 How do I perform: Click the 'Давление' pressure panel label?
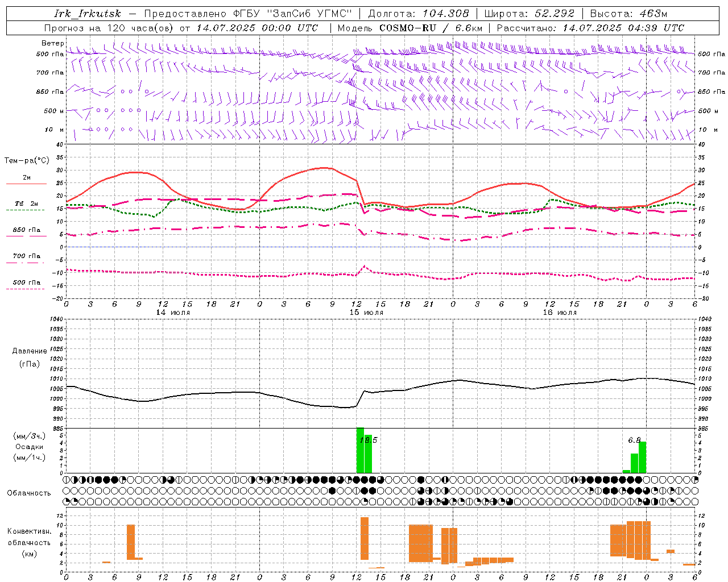click(30, 351)
